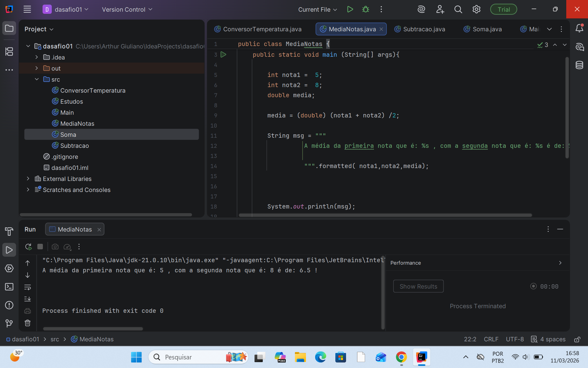Toggle read-only lock in status bar

click(x=577, y=339)
